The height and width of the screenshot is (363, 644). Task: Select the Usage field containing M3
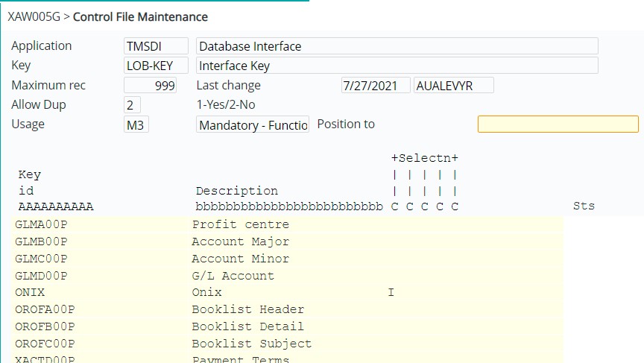136,125
